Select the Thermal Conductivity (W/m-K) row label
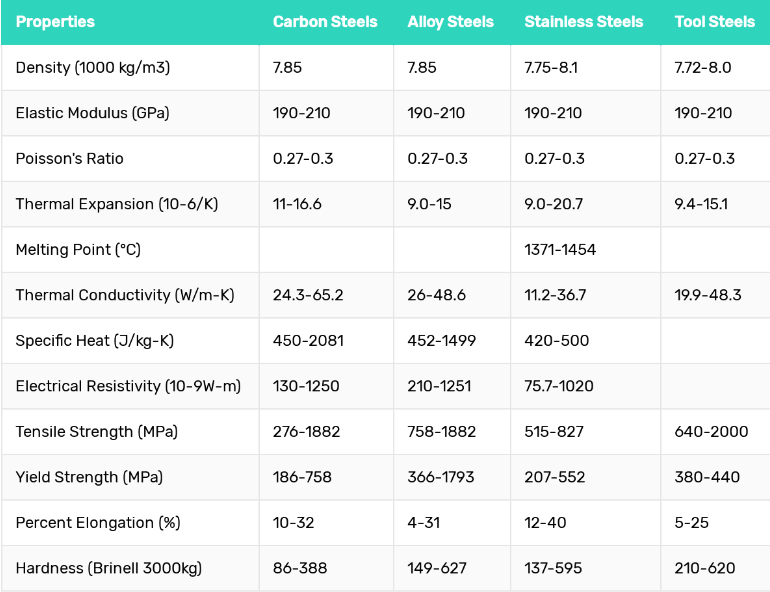770x592 pixels. click(x=123, y=295)
